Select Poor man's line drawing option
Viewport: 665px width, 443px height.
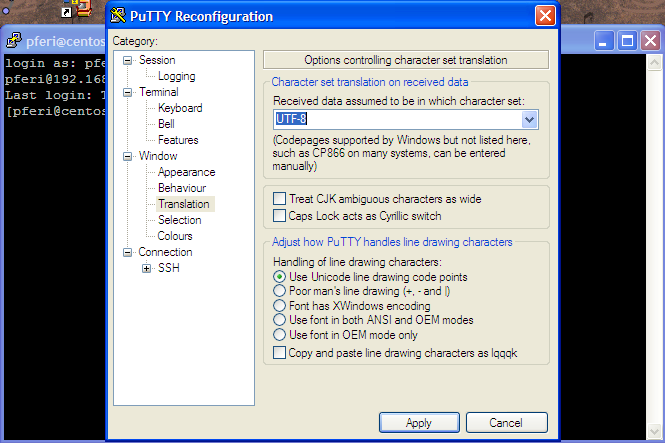click(280, 291)
